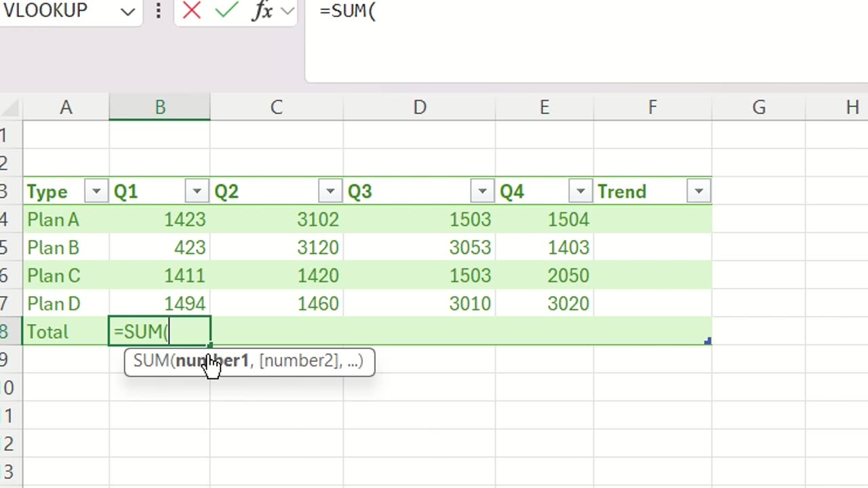Click cell with Plan C label
The image size is (868, 488).
point(66,275)
